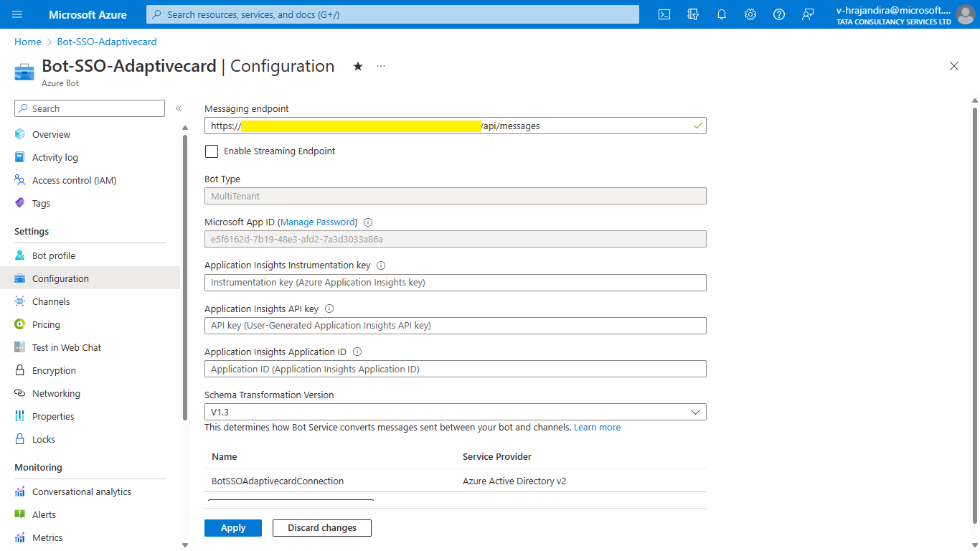Open the feedback icon in header
Viewport: 980px width, 551px height.
click(808, 14)
